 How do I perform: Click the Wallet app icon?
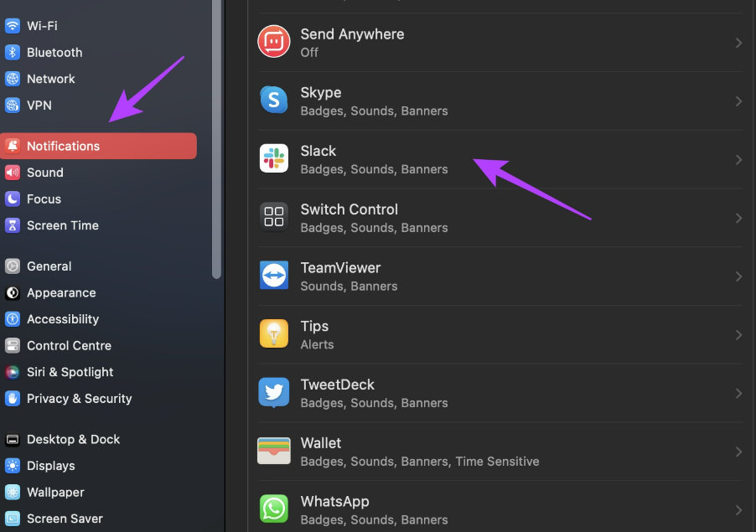point(274,451)
